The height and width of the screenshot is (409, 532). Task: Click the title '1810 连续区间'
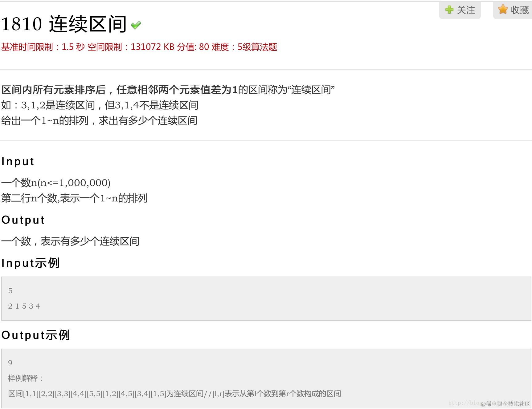pos(64,24)
